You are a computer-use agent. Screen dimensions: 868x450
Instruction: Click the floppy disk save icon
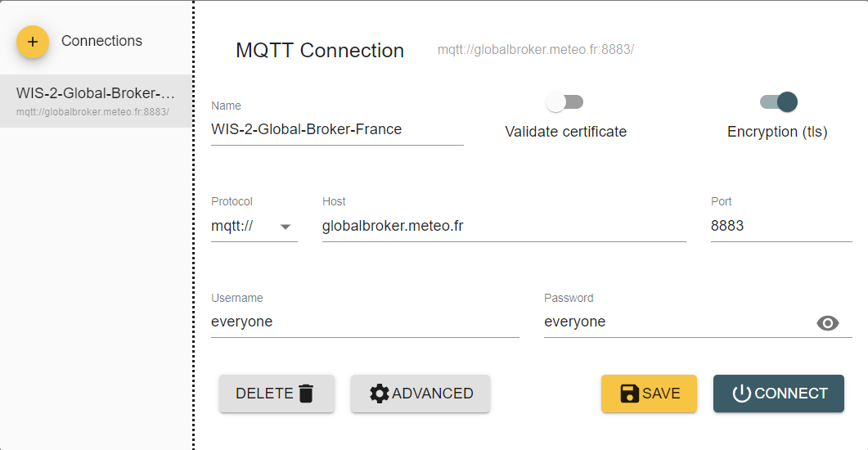pyautogui.click(x=629, y=394)
